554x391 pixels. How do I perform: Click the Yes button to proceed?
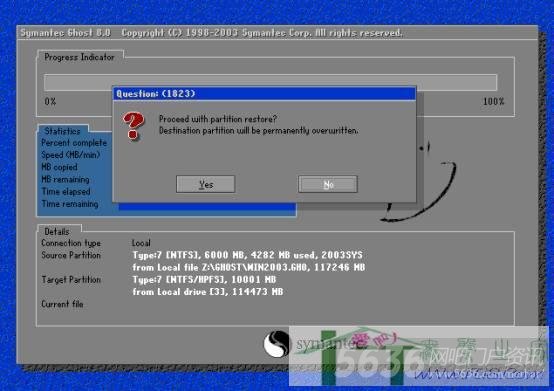(205, 184)
